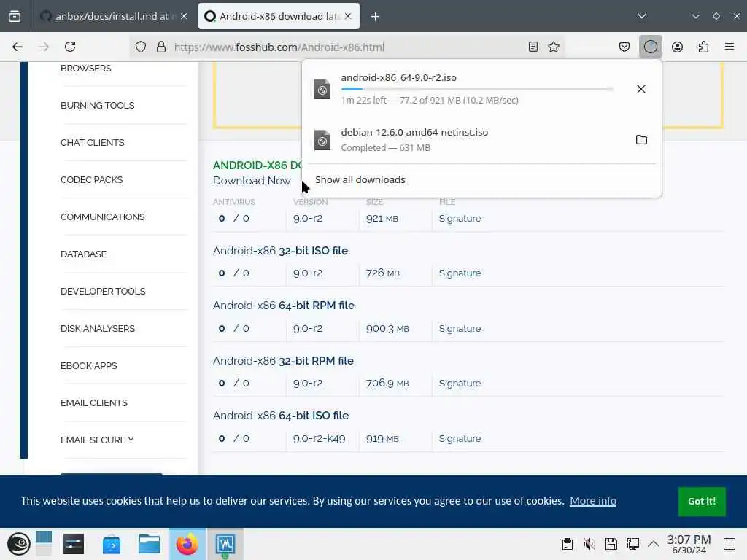The height and width of the screenshot is (560, 747).
Task: Open the Firefox account icon
Action: tap(677, 47)
